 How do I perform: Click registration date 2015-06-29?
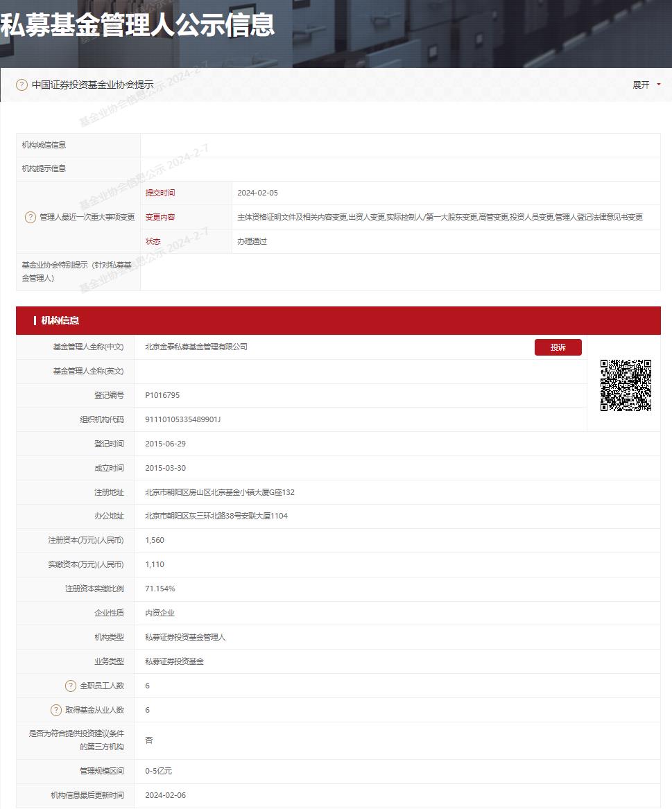point(165,444)
